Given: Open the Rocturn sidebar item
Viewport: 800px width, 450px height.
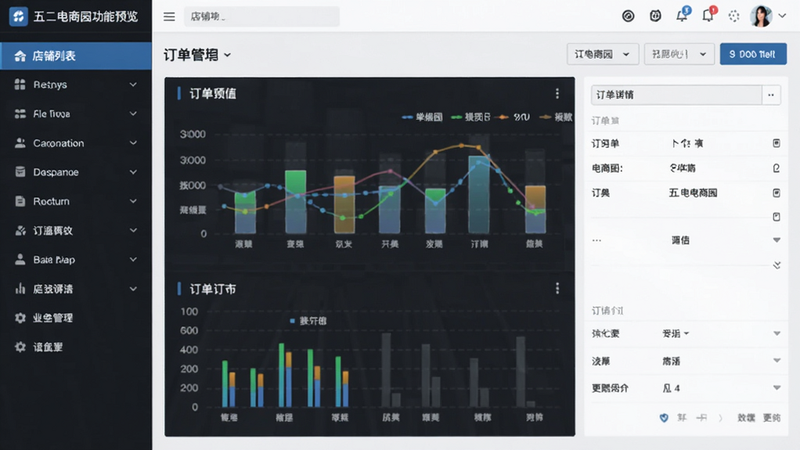Looking at the screenshot, I should (76, 201).
